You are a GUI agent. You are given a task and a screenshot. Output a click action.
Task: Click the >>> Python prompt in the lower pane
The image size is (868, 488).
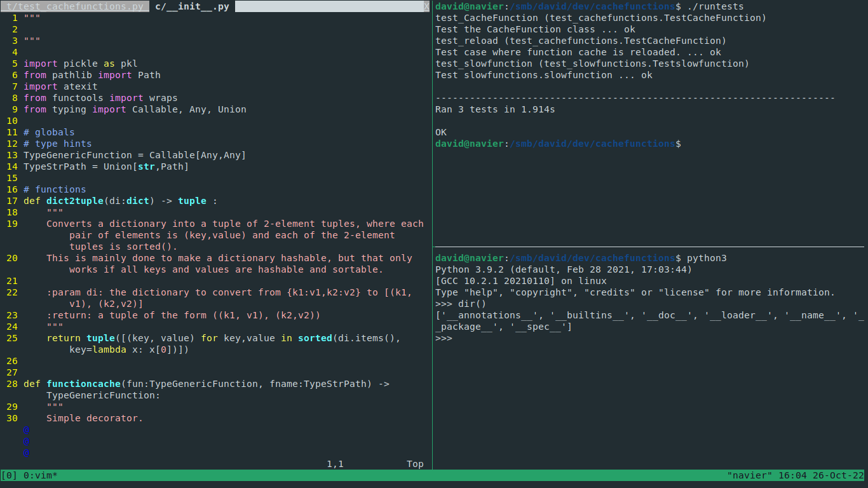(x=443, y=338)
